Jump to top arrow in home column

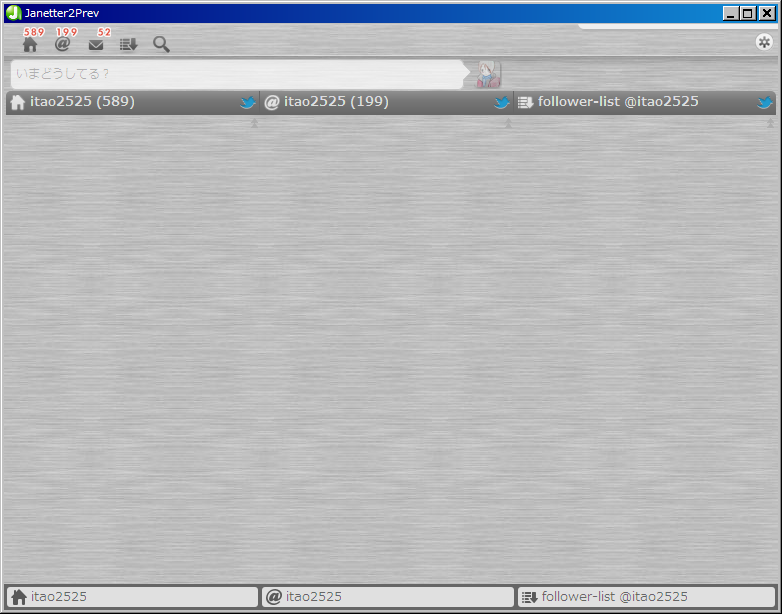coord(254,123)
